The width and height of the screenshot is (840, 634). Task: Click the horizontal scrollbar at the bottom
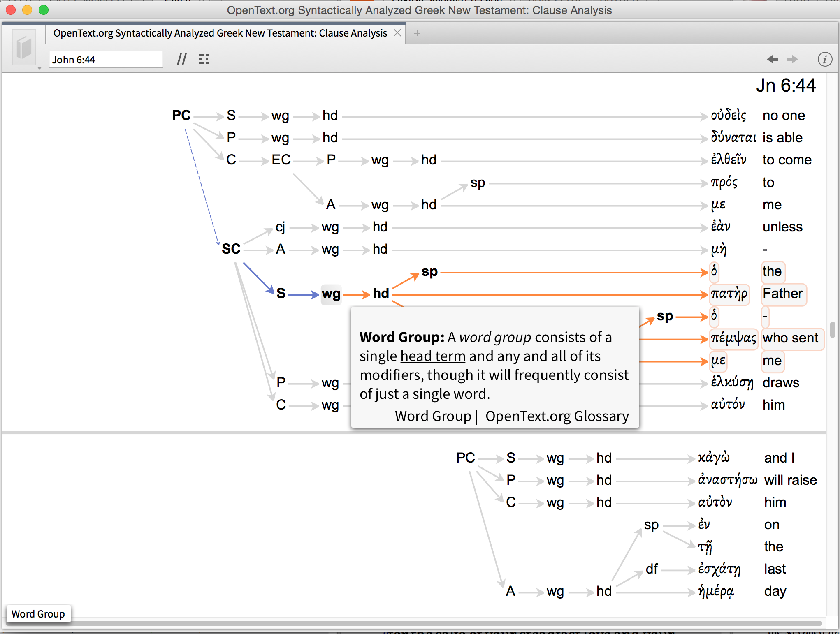[411, 623]
